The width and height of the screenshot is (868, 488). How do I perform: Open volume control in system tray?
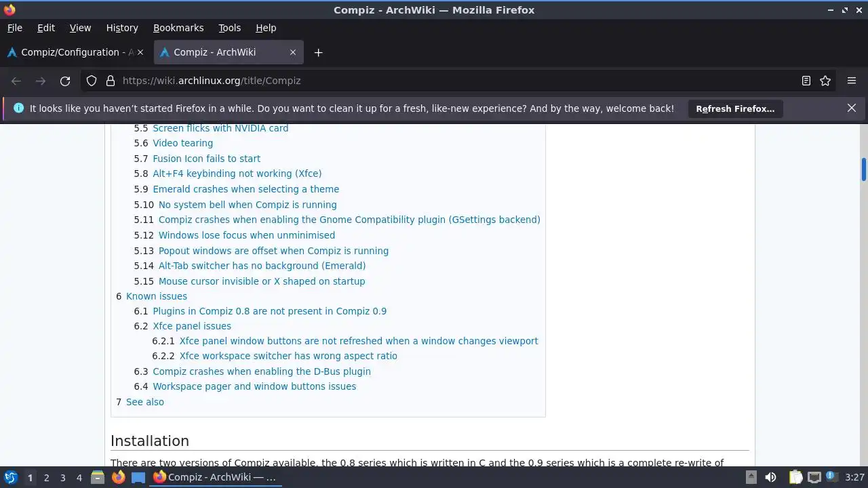pyautogui.click(x=770, y=477)
